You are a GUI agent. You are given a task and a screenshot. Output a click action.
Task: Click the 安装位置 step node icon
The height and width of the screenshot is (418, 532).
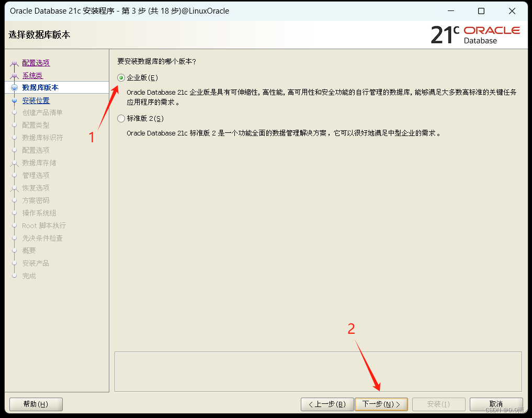tap(14, 100)
